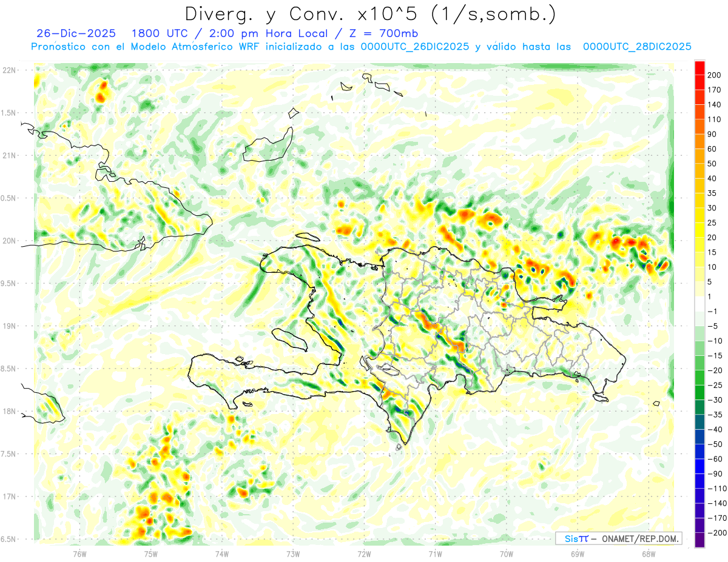Click the white swatch between 1 and -1
The height and width of the screenshot is (562, 728).
pos(699,304)
